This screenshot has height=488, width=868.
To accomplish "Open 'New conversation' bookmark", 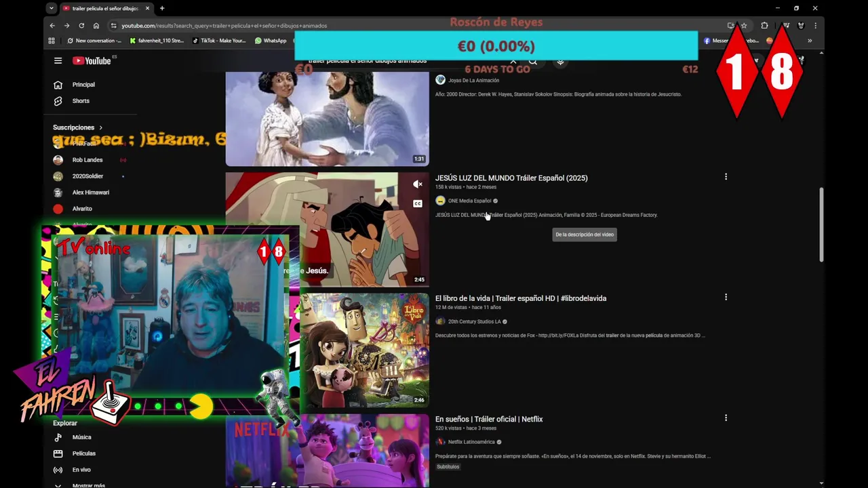I will click(x=94, y=41).
